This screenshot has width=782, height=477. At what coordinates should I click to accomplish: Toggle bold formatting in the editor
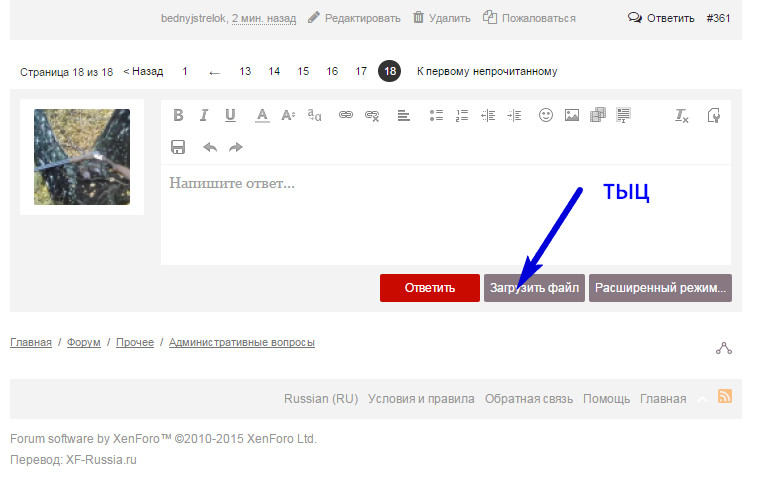point(178,115)
